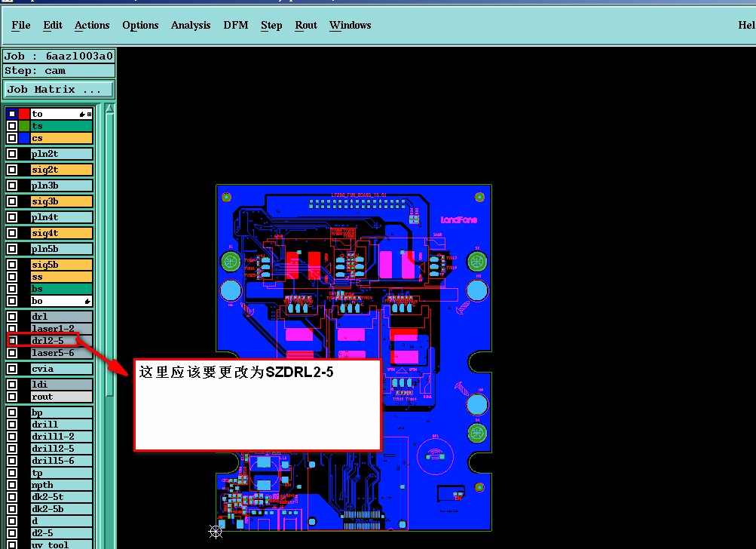
Task: Select the ldi layer name
Action: pos(61,385)
